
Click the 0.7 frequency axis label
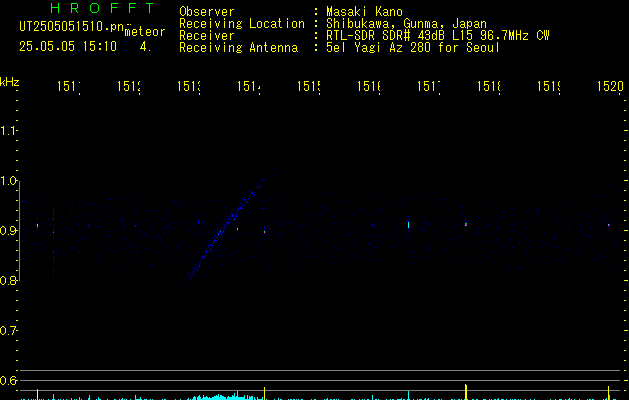9,331
